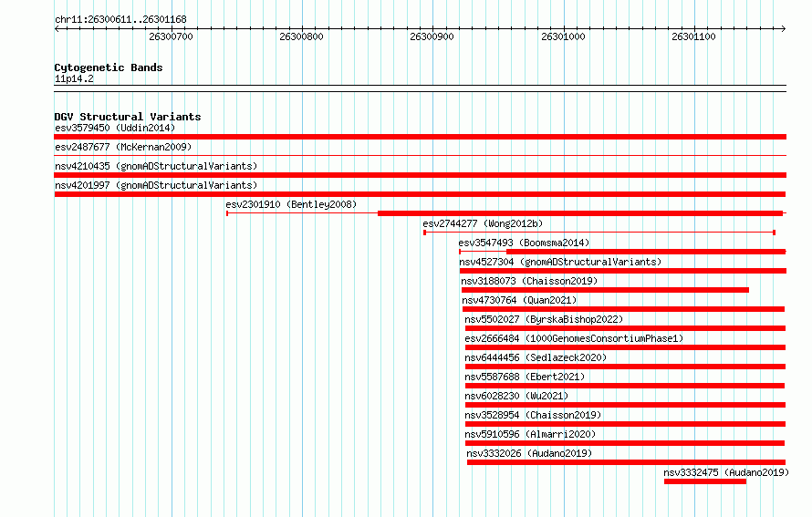Select nsv5502027 (ByrskaBishop2022) label
This screenshot has height=517, width=812.
(544, 319)
